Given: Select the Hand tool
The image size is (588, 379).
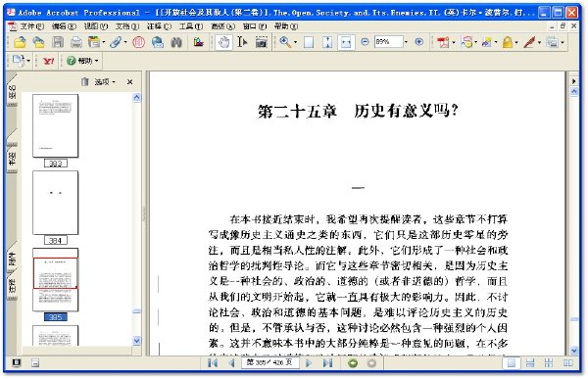Looking at the screenshot, I should pyautogui.click(x=223, y=41).
